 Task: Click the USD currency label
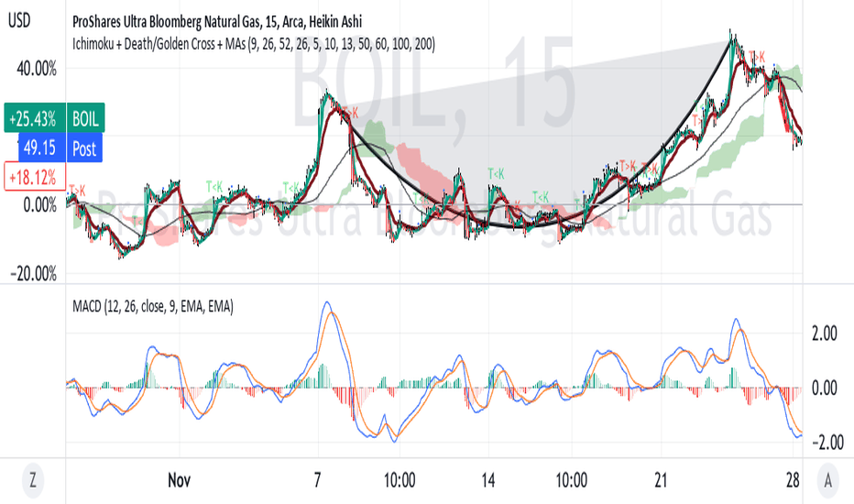click(19, 21)
